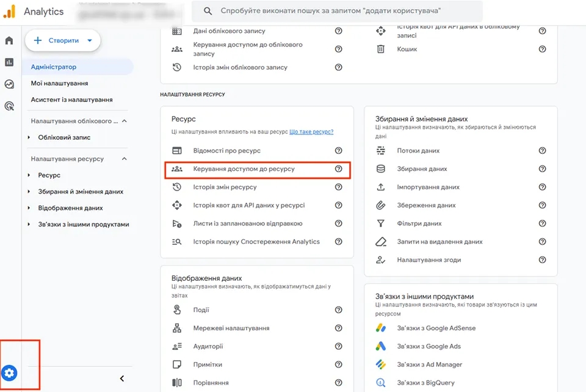The width and height of the screenshot is (586, 392).
Task: Select Адміністратор in the sidebar
Action: point(78,67)
